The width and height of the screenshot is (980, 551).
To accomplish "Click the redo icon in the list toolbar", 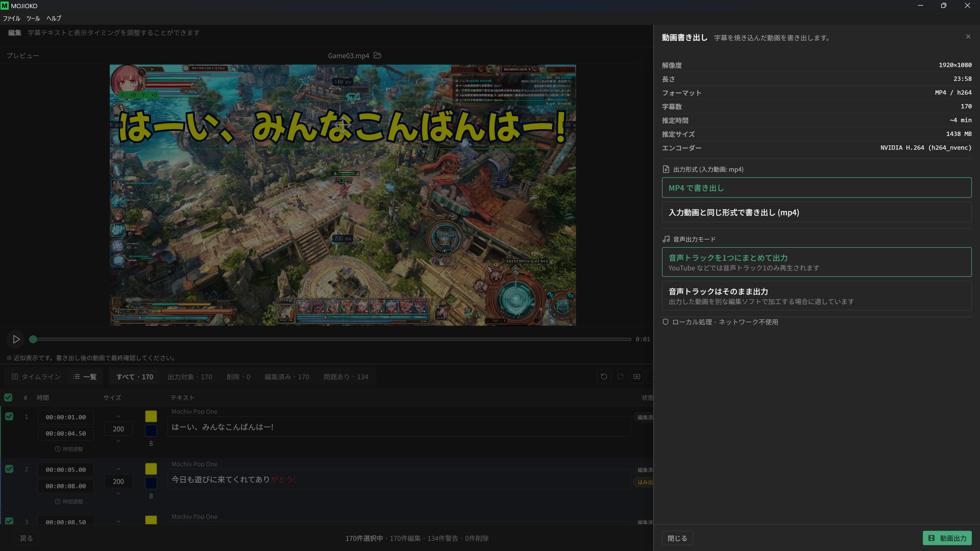I will (620, 377).
